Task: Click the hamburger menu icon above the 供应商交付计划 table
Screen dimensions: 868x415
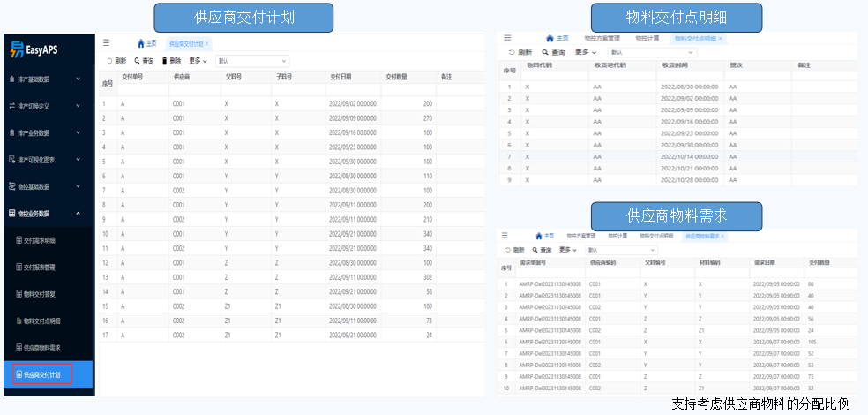Action: pos(107,42)
